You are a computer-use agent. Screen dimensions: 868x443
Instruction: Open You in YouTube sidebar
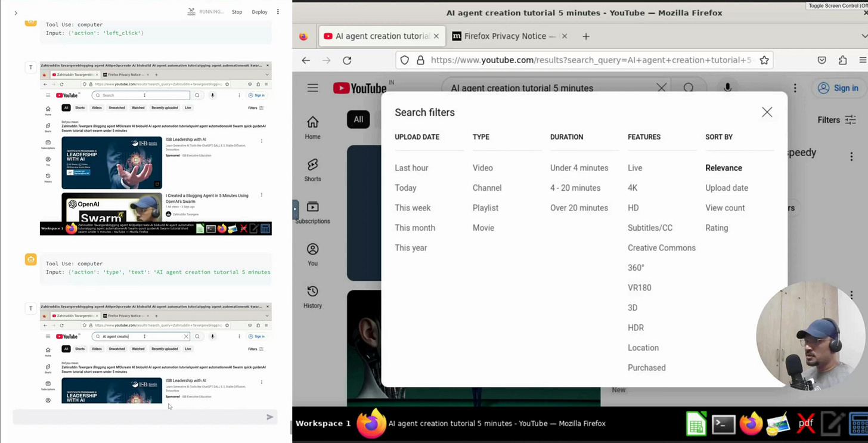pyautogui.click(x=312, y=255)
